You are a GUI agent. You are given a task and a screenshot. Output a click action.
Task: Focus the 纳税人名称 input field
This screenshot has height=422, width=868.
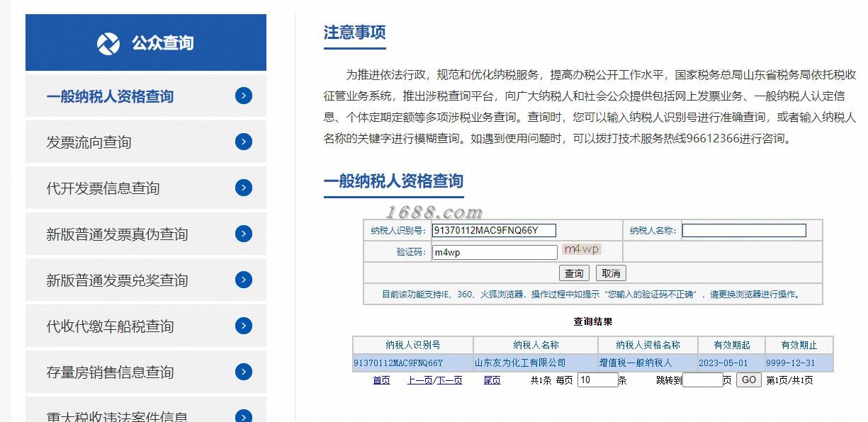tap(744, 230)
